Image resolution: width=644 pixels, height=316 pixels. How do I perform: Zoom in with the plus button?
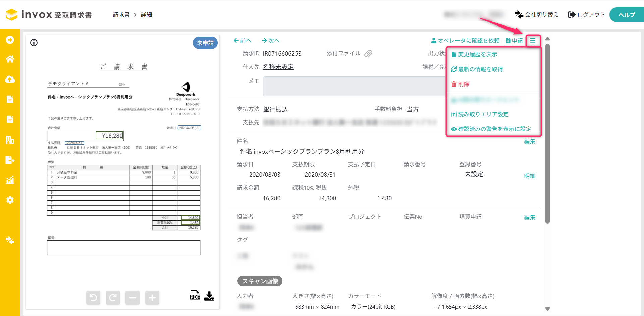pyautogui.click(x=152, y=298)
